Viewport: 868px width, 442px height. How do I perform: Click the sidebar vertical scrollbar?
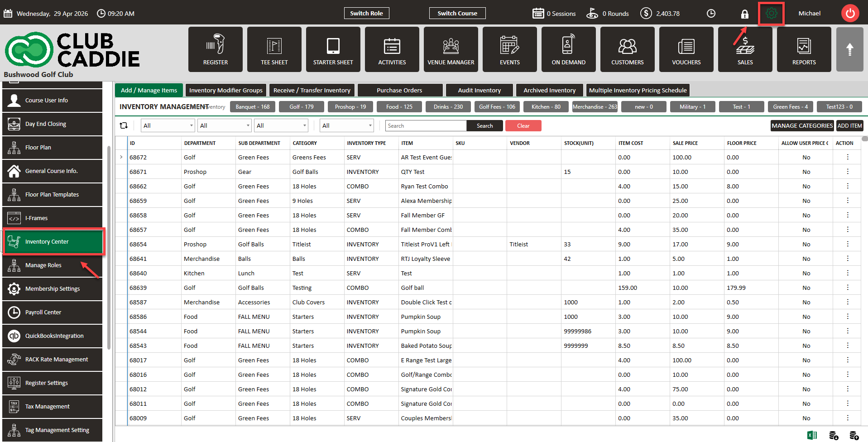pos(109,248)
